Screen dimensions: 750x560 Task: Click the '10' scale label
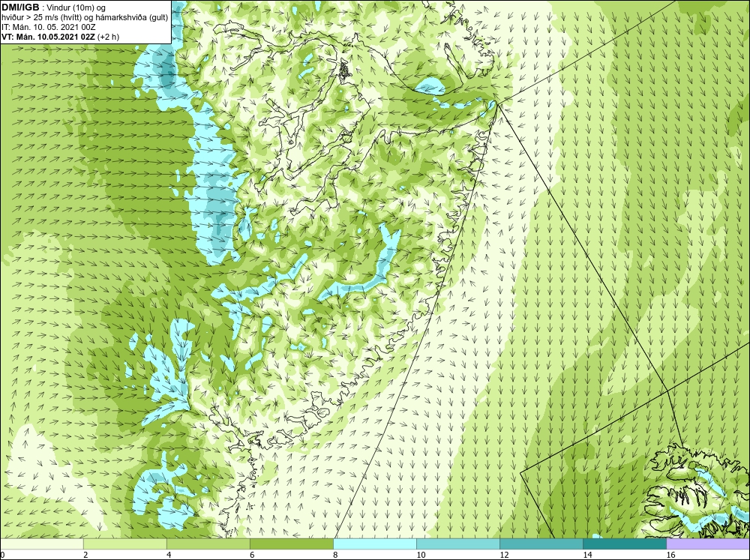[421, 555]
